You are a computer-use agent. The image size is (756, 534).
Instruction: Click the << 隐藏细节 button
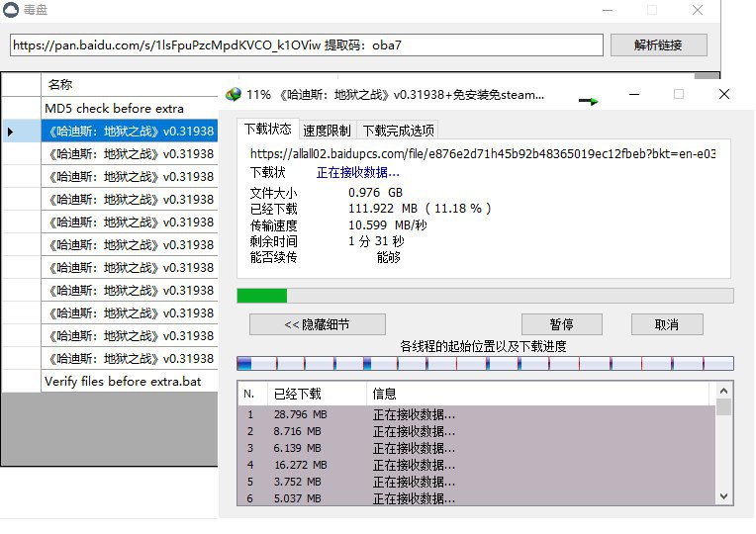318,324
